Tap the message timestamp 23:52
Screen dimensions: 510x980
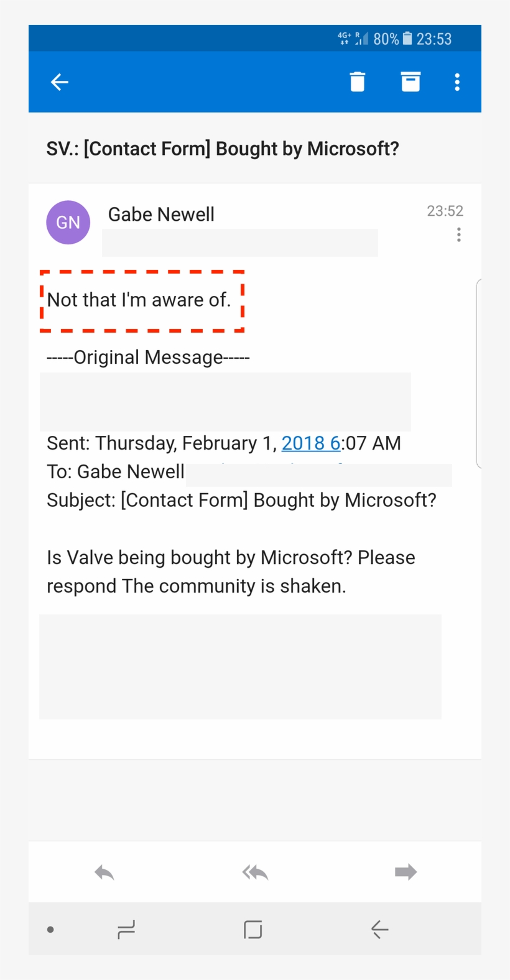pyautogui.click(x=445, y=211)
